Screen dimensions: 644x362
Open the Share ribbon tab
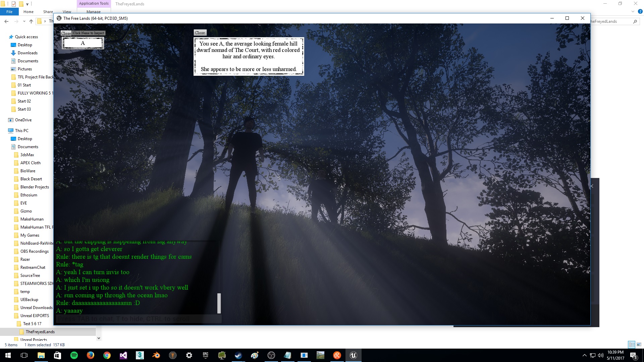pyautogui.click(x=48, y=12)
